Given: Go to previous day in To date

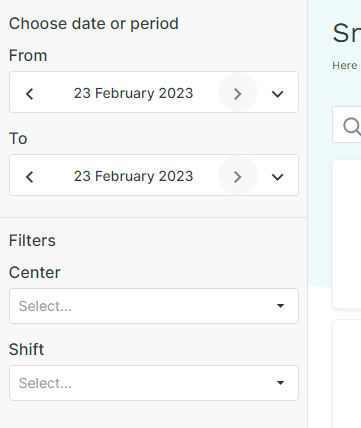Looking at the screenshot, I should [x=30, y=177].
